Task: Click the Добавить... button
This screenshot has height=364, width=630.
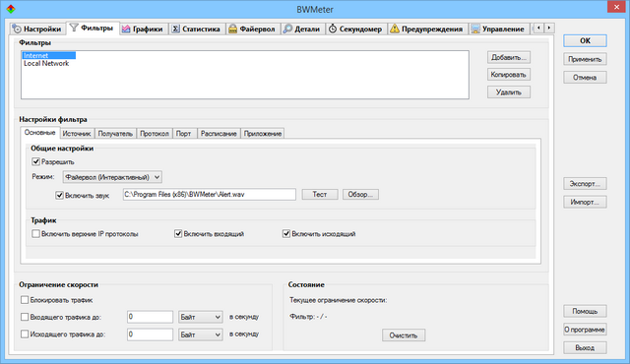Action: (x=509, y=57)
